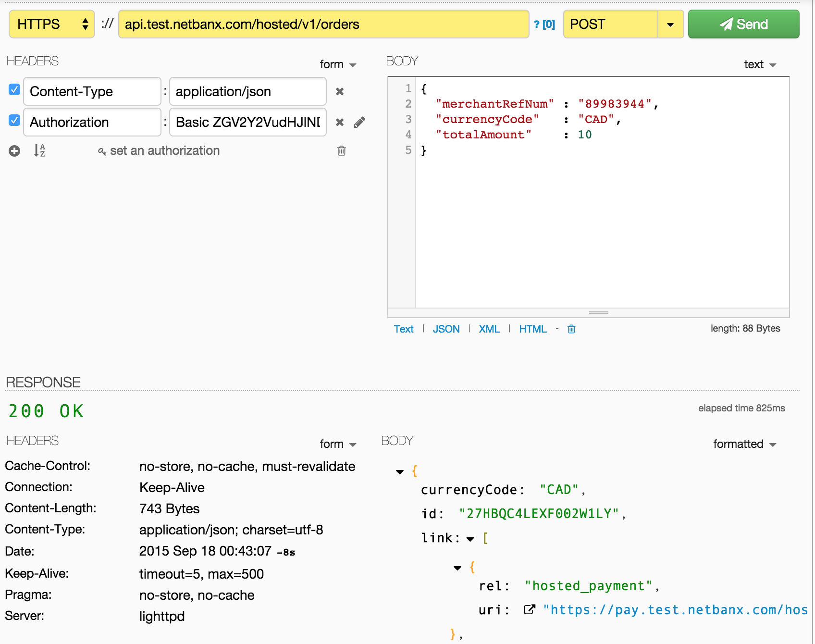The image size is (815, 644).
Task: Switch body format to HTML
Action: pyautogui.click(x=533, y=329)
